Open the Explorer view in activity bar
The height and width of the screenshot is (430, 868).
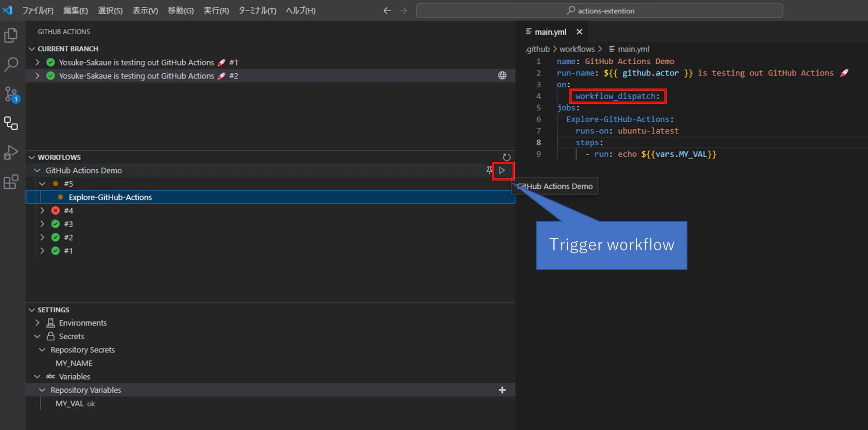point(11,36)
